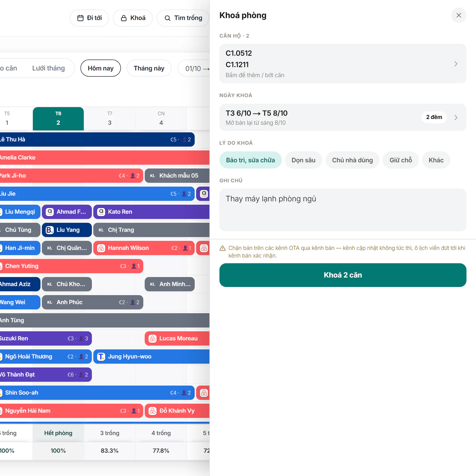This screenshot has width=476, height=476.
Task: Click the Ghi chú note text field
Action: (343, 210)
